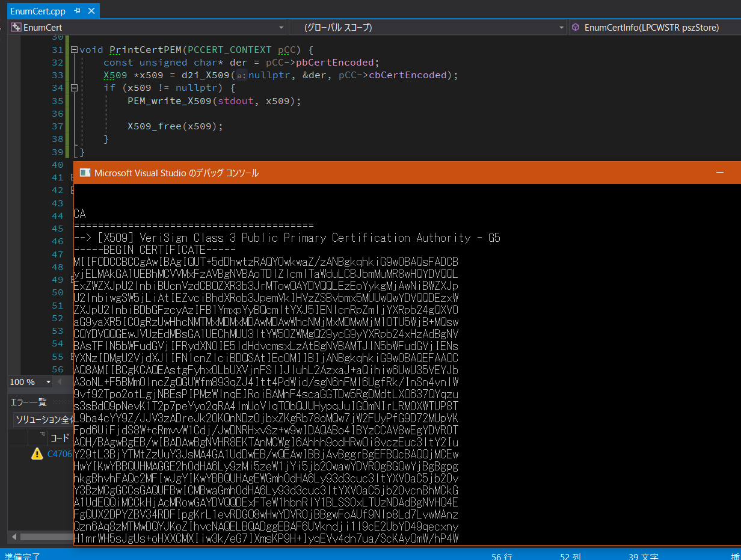Viewport: 741px width, 560px height.
Task: Click the EnumCert project icon in navigation bar
Action: [16, 28]
